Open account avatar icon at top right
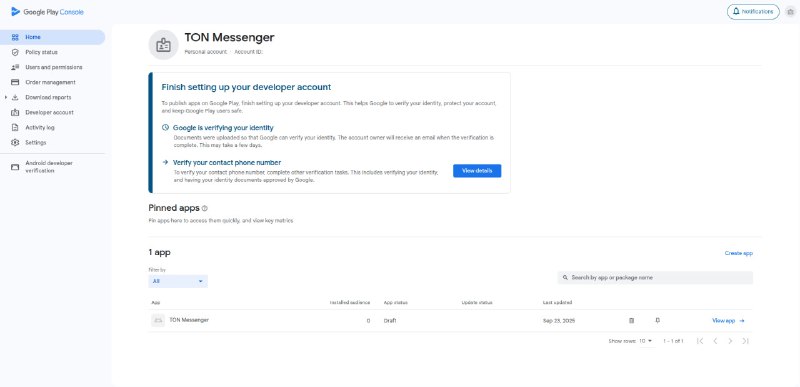 click(x=790, y=12)
